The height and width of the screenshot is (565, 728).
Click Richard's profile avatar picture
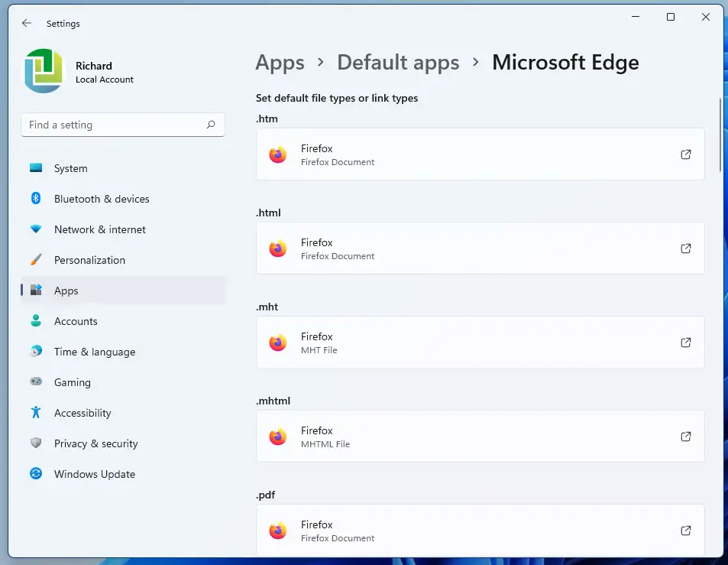(x=44, y=71)
